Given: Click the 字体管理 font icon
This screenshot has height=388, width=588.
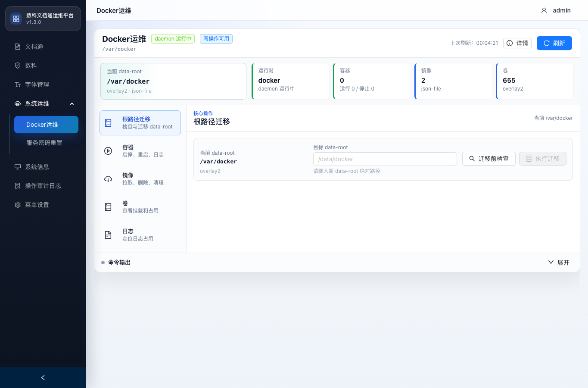Looking at the screenshot, I should pyautogui.click(x=18, y=84).
